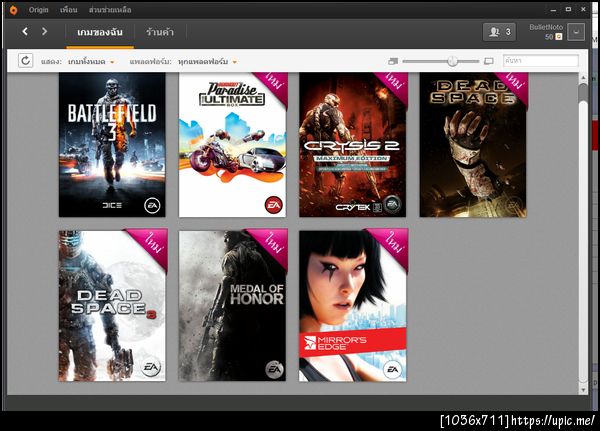Adjust the tile size slider handle
Viewport: 600px width, 431px height.
[452, 61]
